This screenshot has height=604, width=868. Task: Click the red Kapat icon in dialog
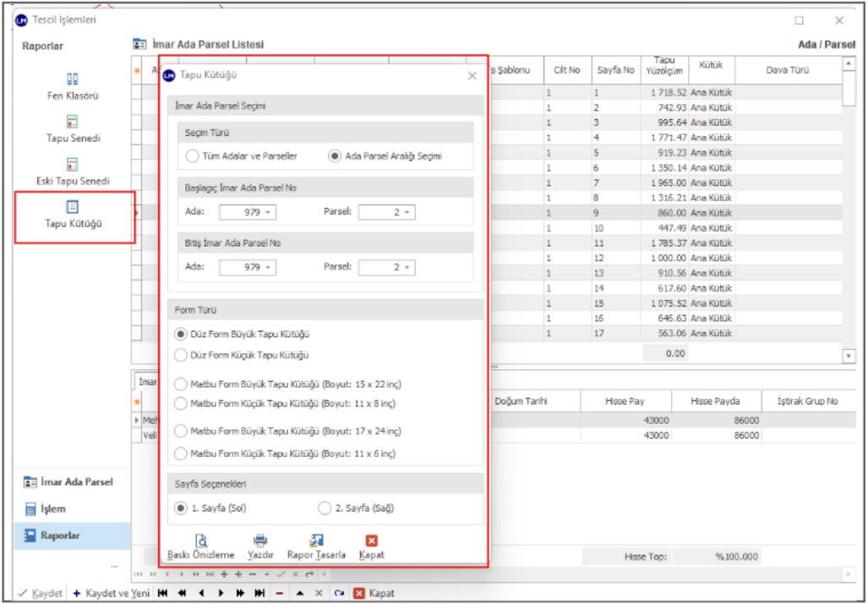[371, 541]
